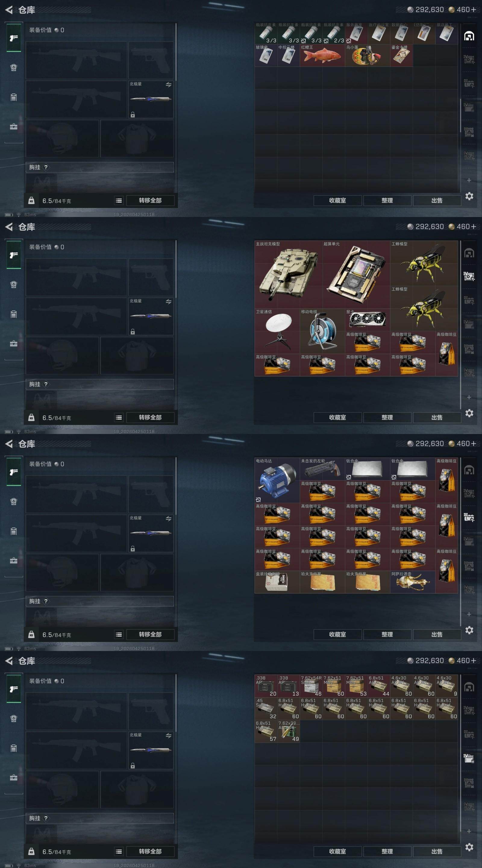Click the 未击发的左轮 revolver item
This screenshot has width=482, height=868.
tap(322, 469)
